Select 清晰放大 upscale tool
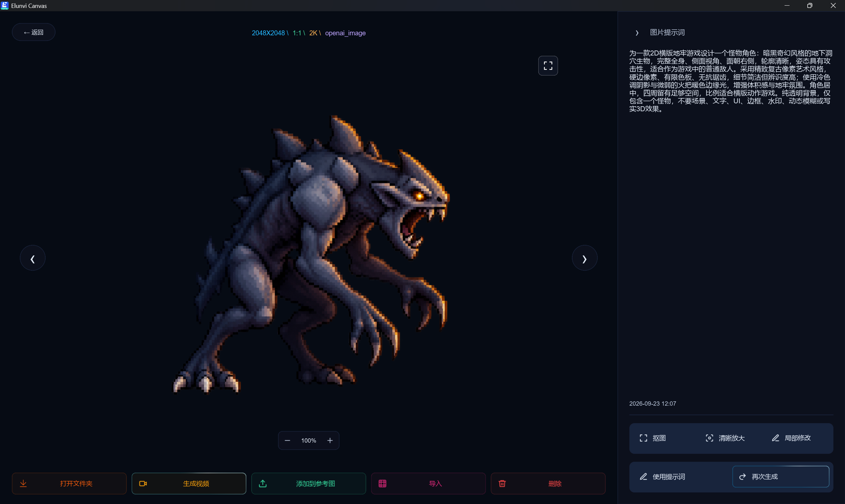845x504 pixels. coord(725,438)
